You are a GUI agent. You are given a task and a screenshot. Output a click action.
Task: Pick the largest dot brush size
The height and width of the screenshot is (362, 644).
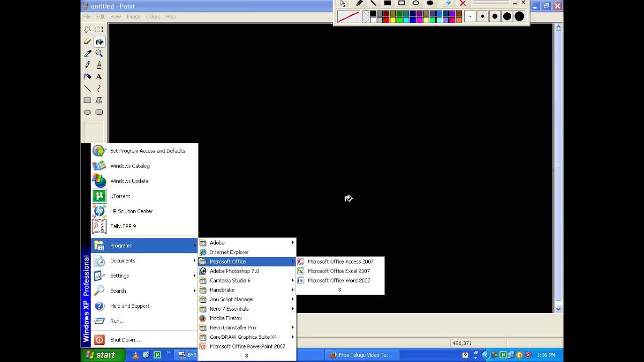pos(519,17)
